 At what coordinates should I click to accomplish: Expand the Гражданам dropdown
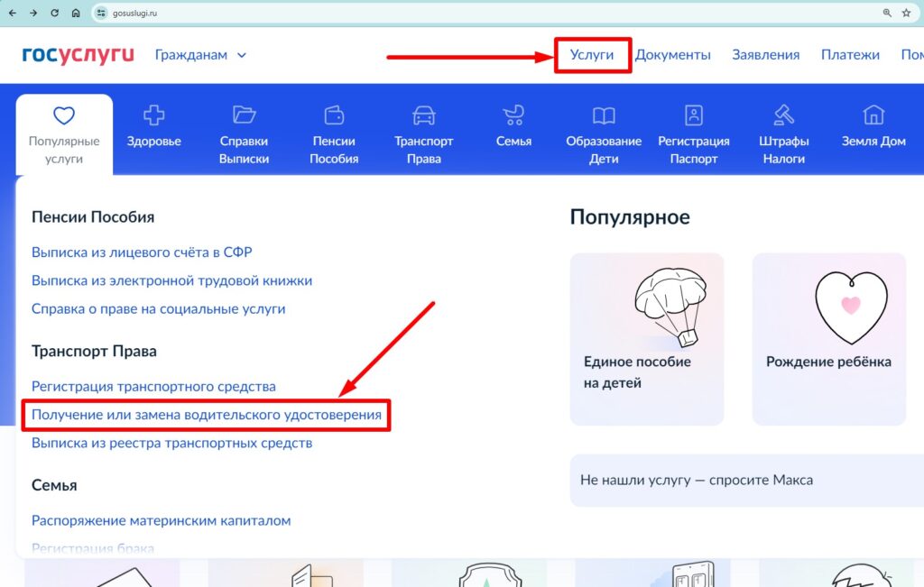[x=200, y=55]
